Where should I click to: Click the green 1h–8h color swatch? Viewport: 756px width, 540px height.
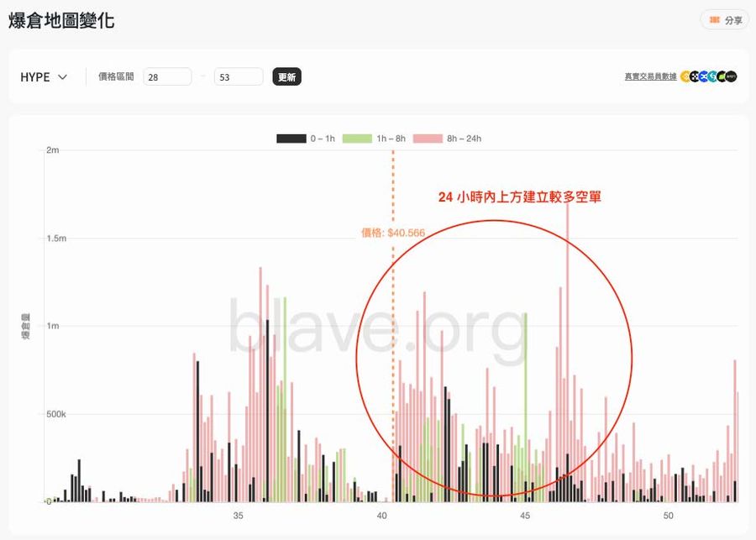pyautogui.click(x=359, y=138)
